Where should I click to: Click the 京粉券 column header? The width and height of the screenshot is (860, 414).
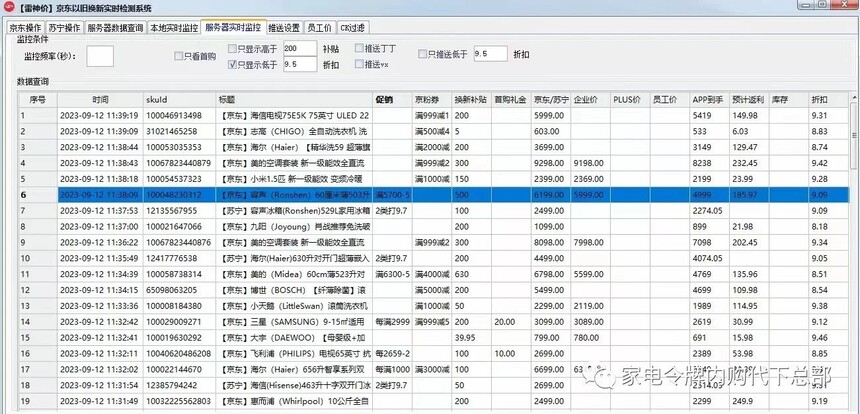[x=432, y=100]
